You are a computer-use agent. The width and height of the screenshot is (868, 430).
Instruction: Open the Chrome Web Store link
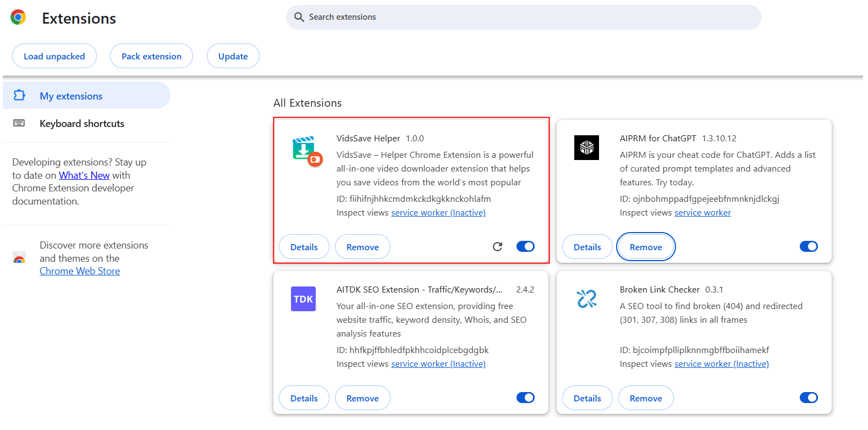tap(80, 271)
